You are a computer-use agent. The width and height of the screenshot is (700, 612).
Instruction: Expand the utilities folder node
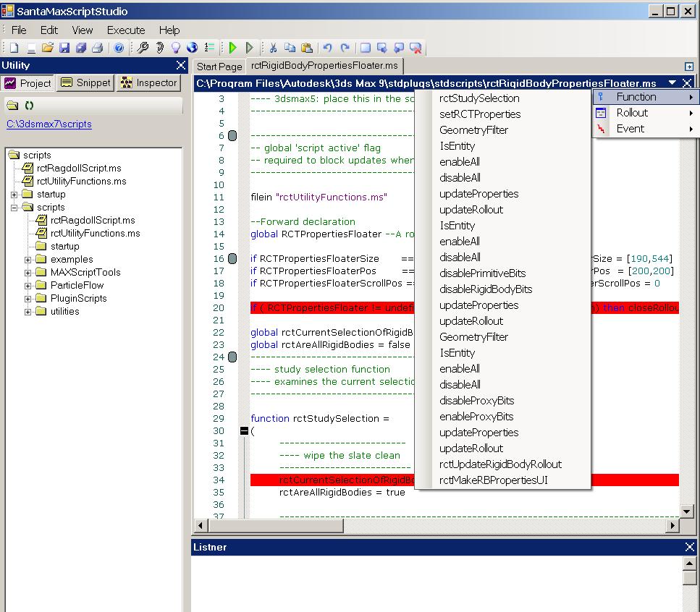[x=28, y=312]
